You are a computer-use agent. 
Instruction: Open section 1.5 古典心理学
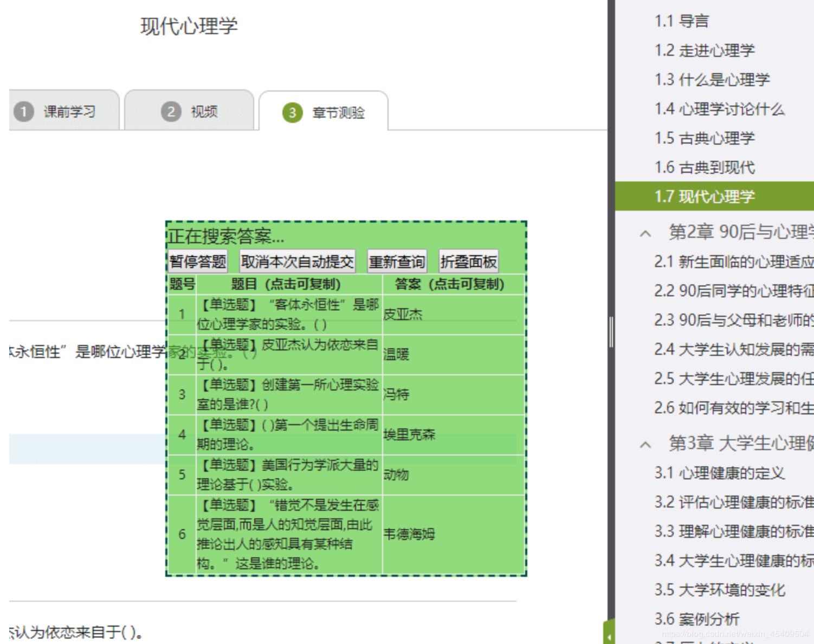705,138
